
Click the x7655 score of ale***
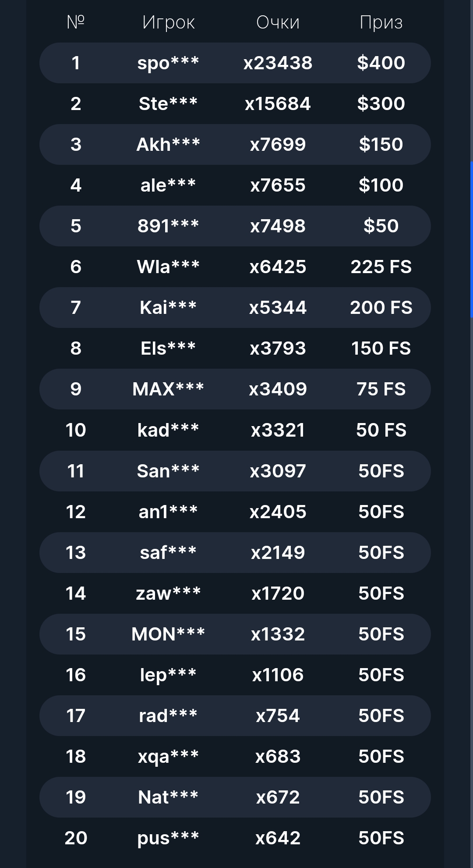coord(278,185)
